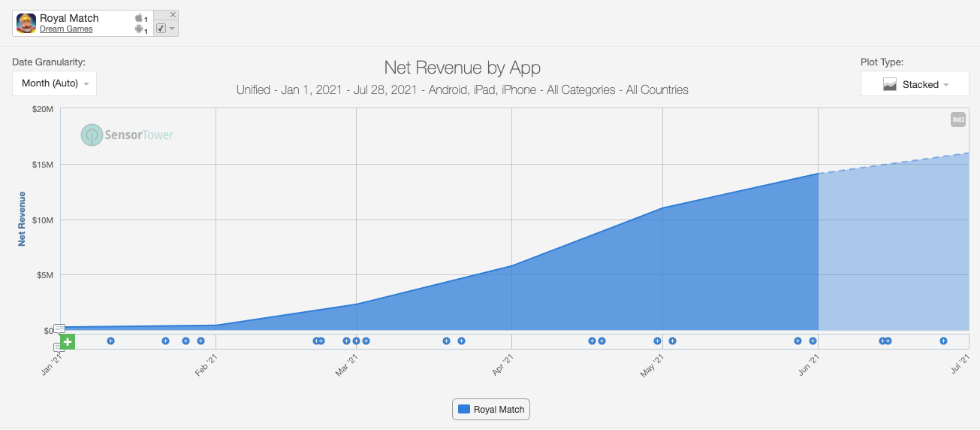The width and height of the screenshot is (980, 430).
Task: Export chart with the IMG button
Action: click(x=957, y=119)
